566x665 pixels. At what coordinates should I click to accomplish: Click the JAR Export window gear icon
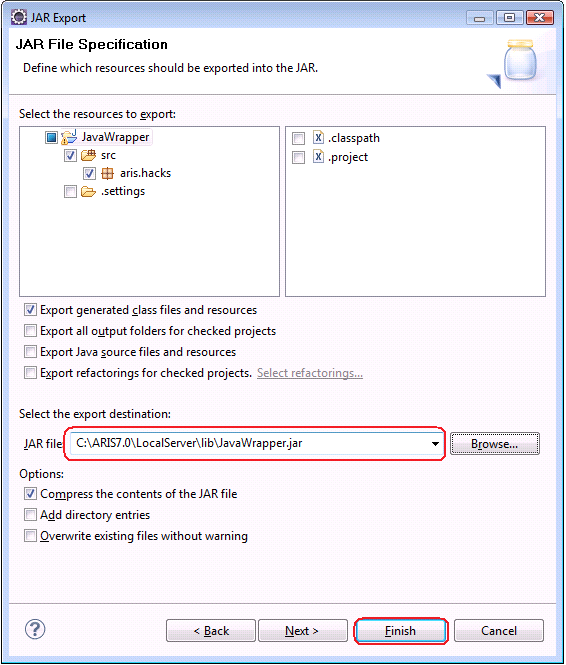(x=19, y=18)
